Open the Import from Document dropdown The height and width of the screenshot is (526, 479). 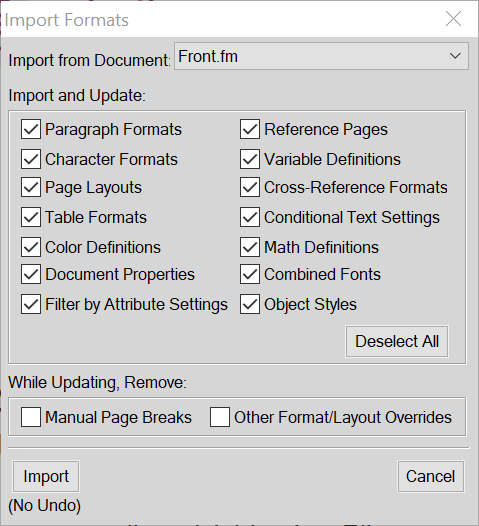point(321,56)
